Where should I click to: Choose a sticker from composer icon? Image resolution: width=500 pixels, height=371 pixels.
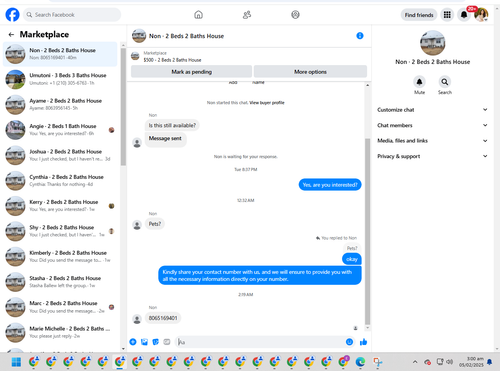click(156, 342)
